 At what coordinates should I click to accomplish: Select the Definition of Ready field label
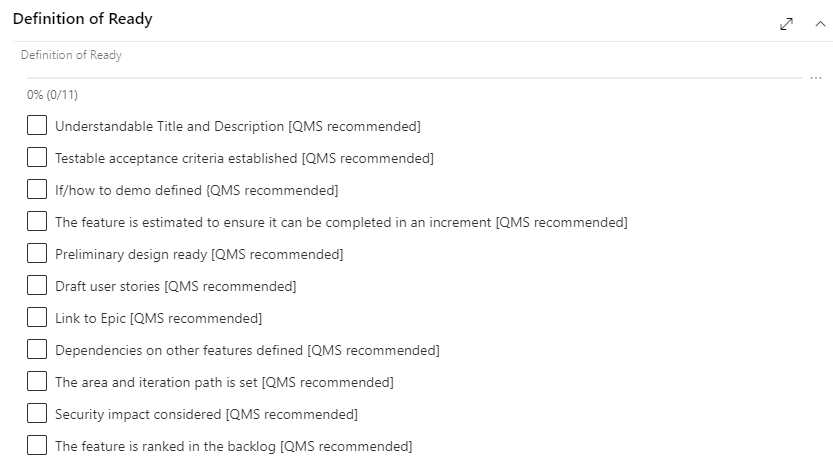point(71,55)
